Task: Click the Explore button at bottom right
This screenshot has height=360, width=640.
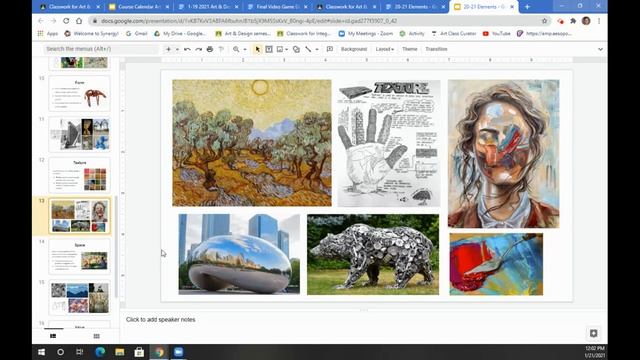Action: (x=593, y=333)
